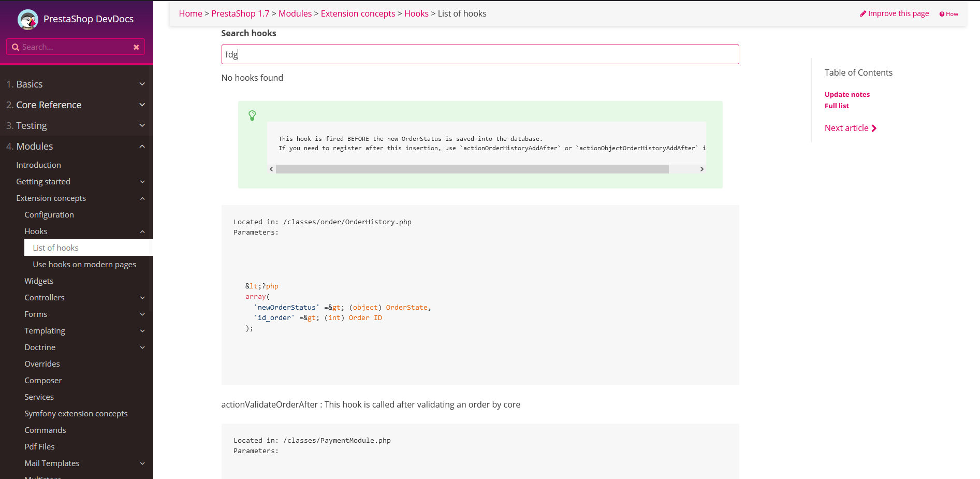The height and width of the screenshot is (479, 980).
Task: Click the Full list contents link
Action: 837,106
